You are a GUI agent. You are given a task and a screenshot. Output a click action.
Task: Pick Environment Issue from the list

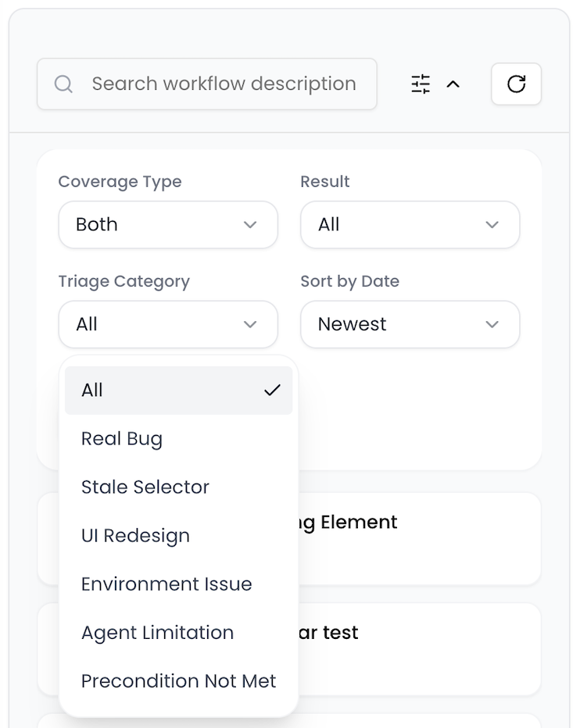(x=166, y=583)
